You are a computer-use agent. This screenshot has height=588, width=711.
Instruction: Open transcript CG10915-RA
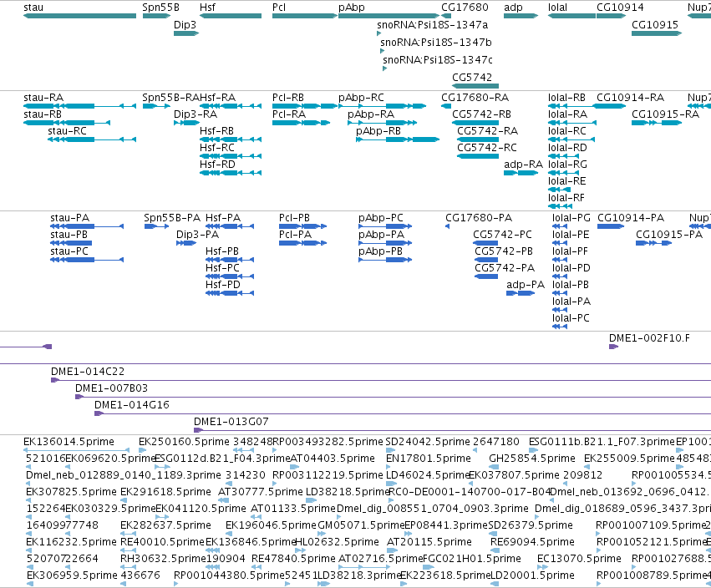tap(657, 123)
